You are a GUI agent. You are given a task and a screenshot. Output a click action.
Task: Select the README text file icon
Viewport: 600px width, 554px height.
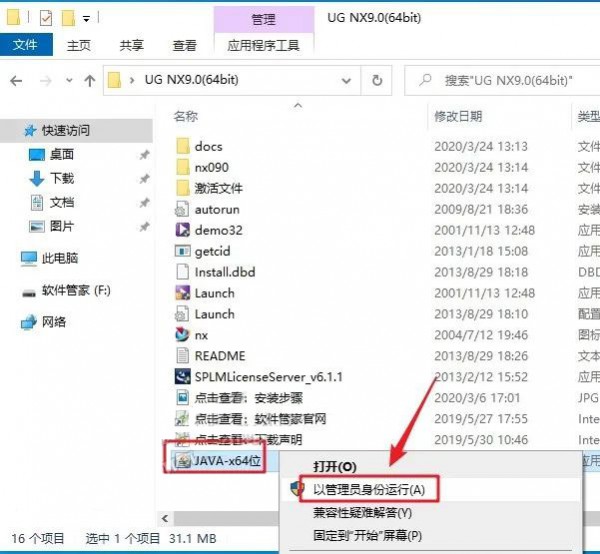point(183,356)
